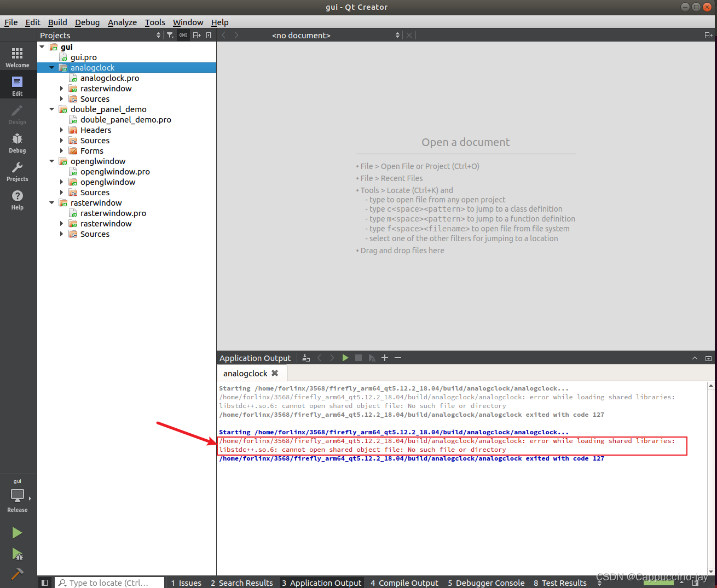Screen dimensions: 717x588
Task: Open the <no document> file dropdown
Action: pos(336,35)
